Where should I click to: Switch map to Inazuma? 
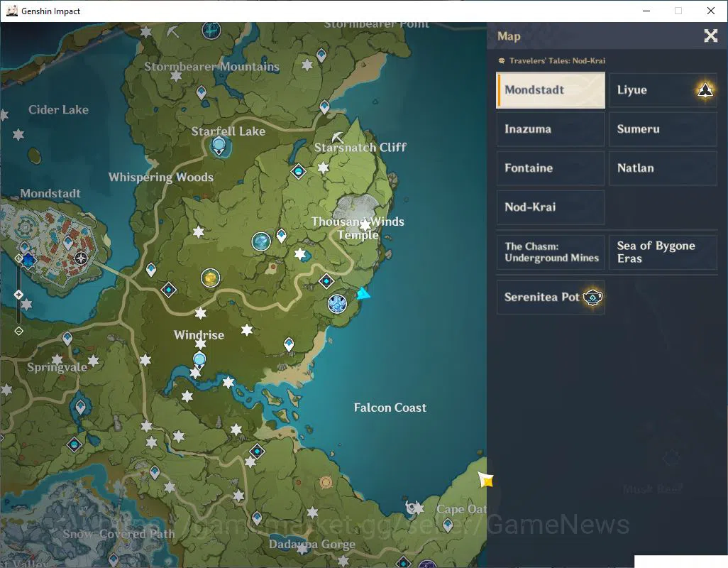551,129
